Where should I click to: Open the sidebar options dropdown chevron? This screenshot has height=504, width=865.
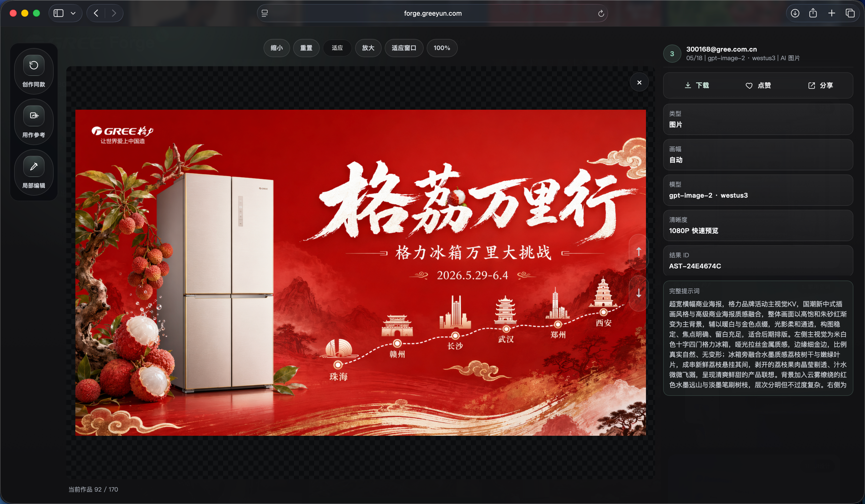click(73, 13)
